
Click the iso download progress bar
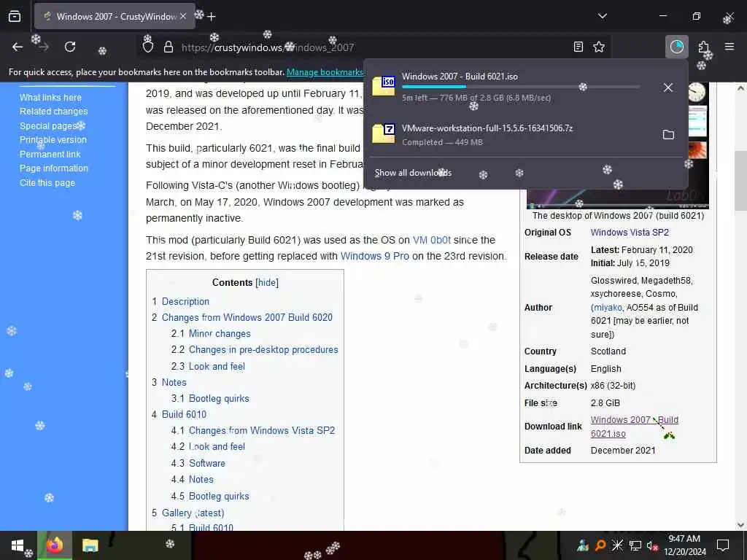(x=521, y=87)
